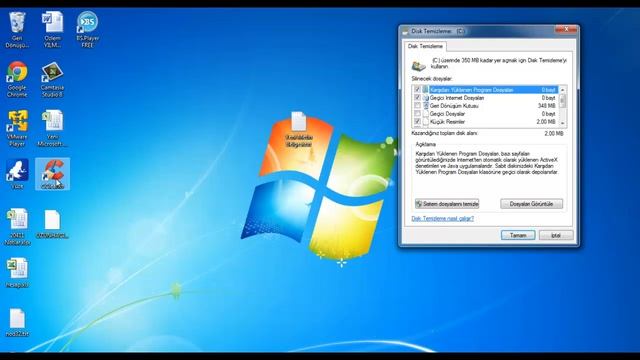640x360 pixels.
Task: Launch Google Chrome from the desktop
Action: [17, 79]
